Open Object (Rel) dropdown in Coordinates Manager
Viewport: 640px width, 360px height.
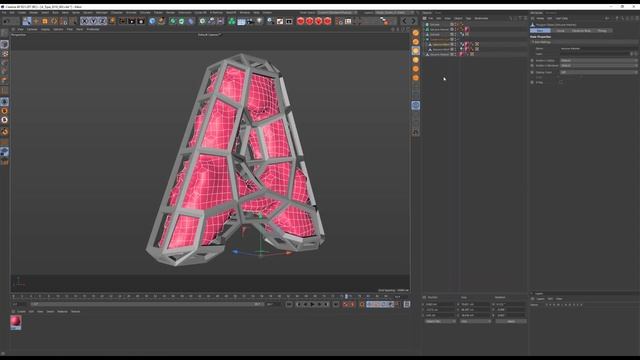(440, 321)
